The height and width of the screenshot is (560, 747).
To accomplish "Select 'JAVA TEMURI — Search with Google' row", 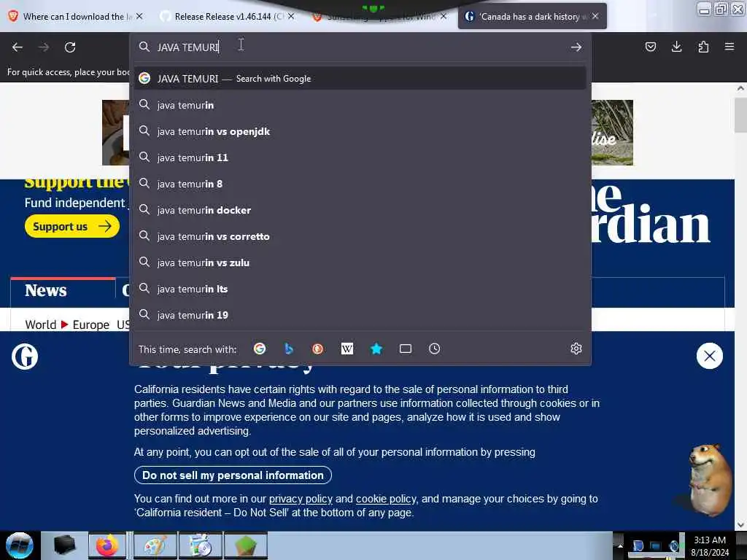I will (x=360, y=79).
